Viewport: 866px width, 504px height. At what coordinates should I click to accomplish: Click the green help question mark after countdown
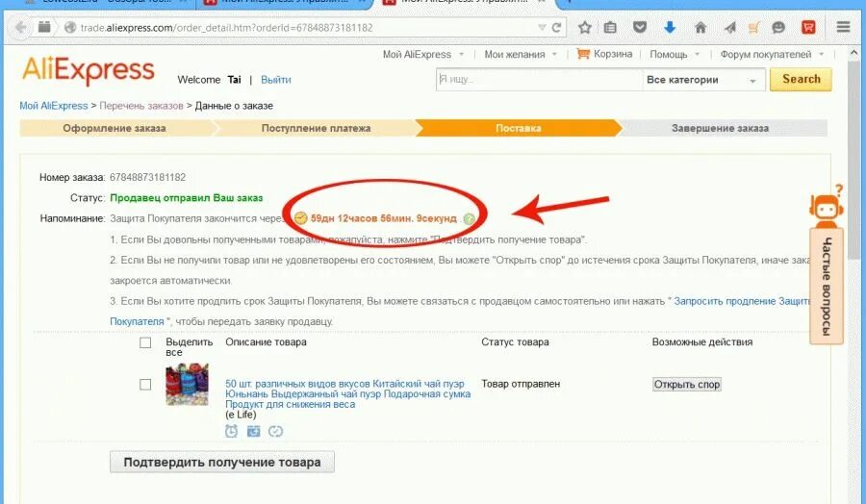click(x=469, y=218)
